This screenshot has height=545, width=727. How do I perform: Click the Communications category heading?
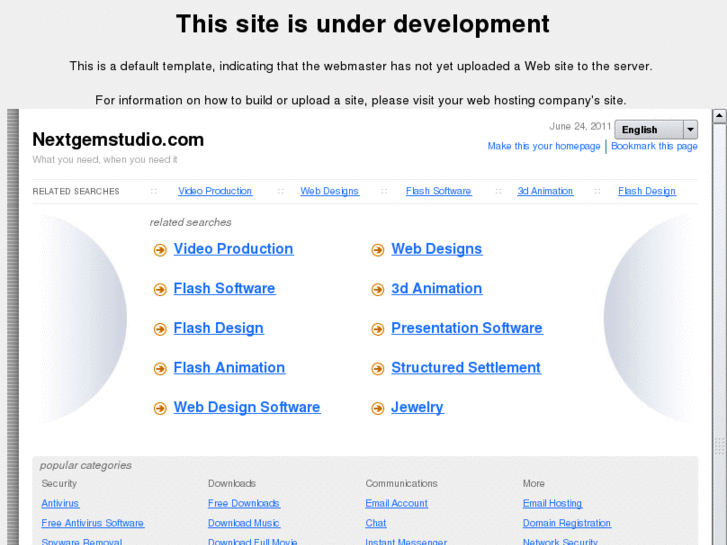tap(402, 483)
